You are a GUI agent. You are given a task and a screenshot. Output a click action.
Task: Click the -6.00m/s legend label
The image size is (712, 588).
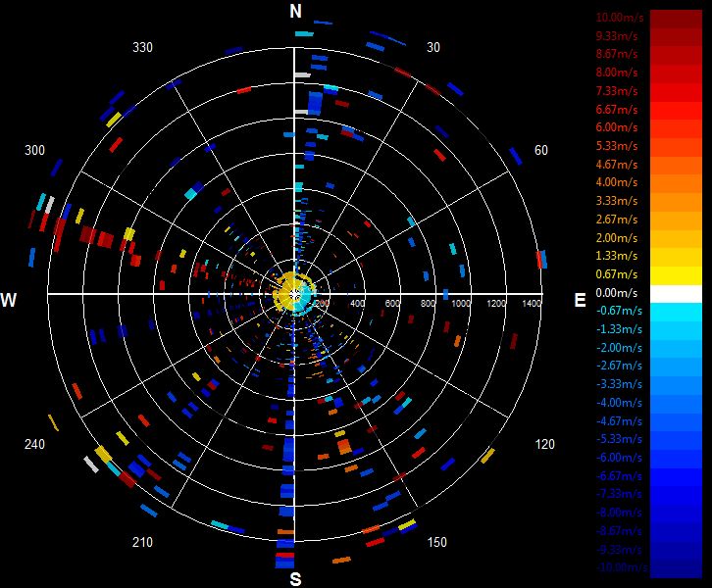coord(619,458)
